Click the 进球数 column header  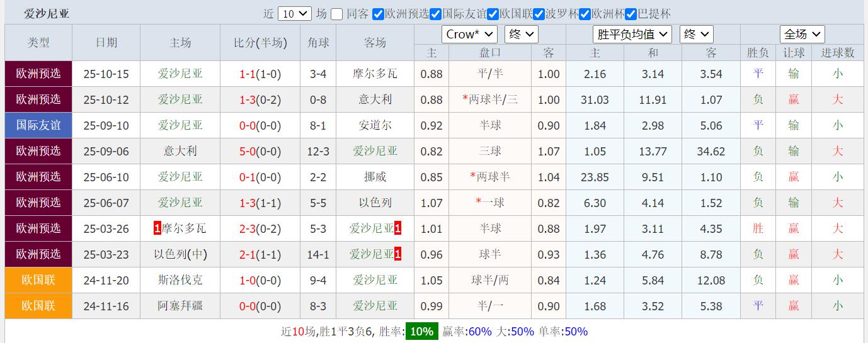click(x=838, y=53)
